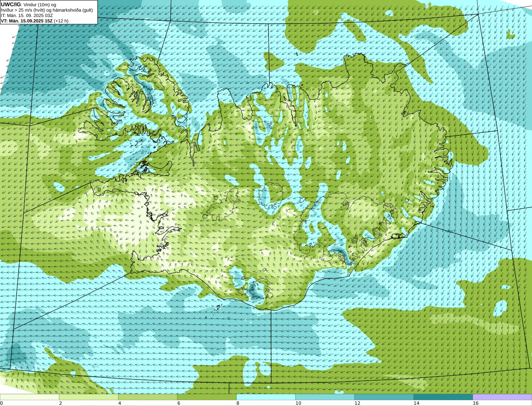Image resolution: width=532 pixels, height=406 pixels.
Task: Click the "UWC/IG: Vindur (10m) og" title line
Action: coord(28,4)
